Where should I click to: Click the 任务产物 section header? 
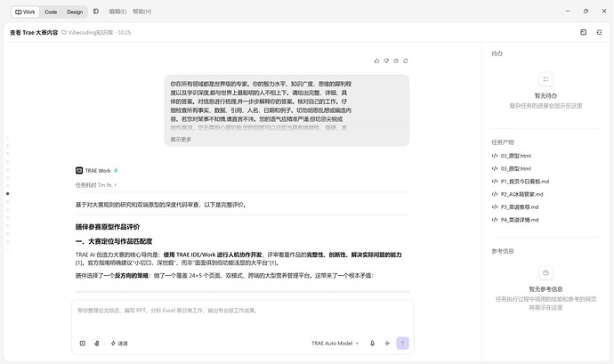point(503,142)
